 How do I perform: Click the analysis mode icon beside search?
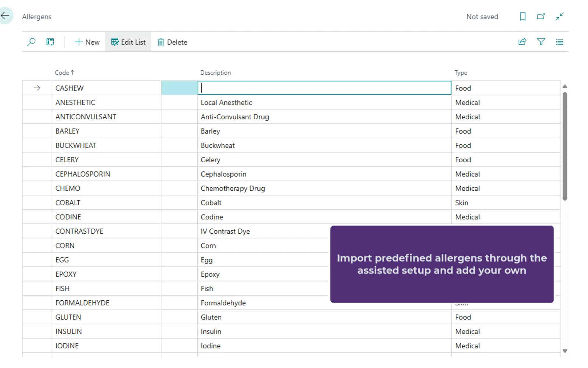pos(50,42)
